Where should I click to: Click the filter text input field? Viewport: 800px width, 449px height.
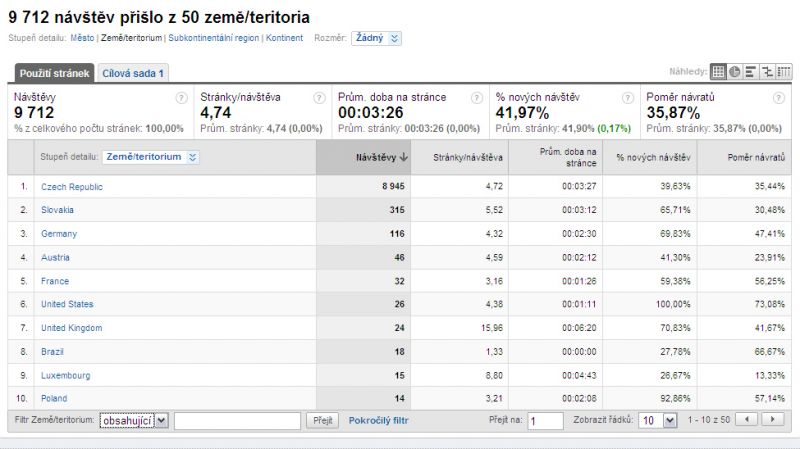(236, 421)
